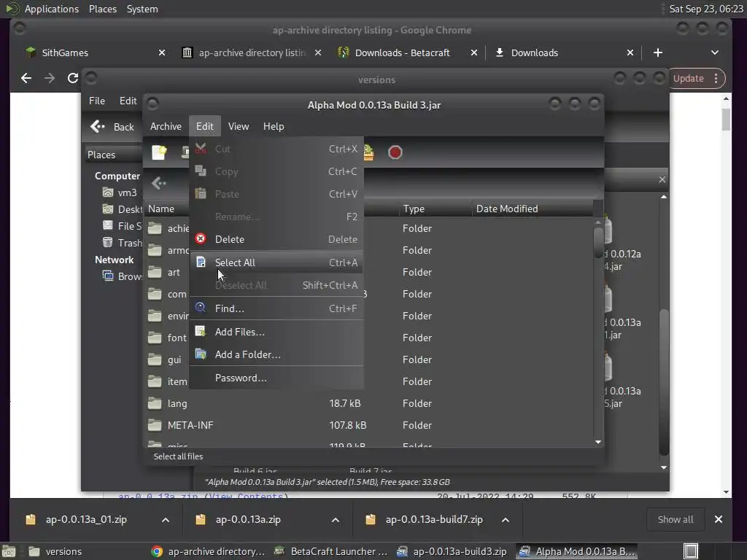This screenshot has width=747, height=560.
Task: Open the Applications panel menu
Action: [52, 9]
